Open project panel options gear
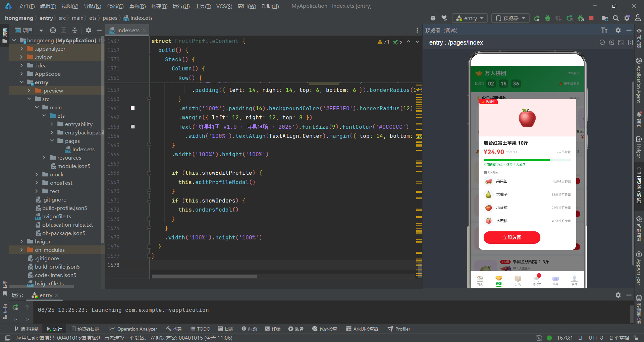 tap(88, 30)
